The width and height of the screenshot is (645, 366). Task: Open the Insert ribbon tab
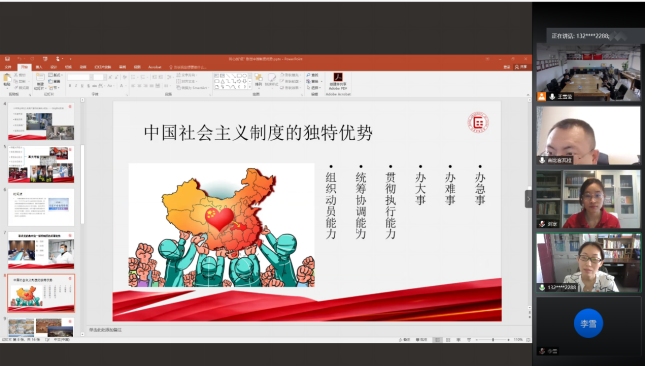point(39,67)
